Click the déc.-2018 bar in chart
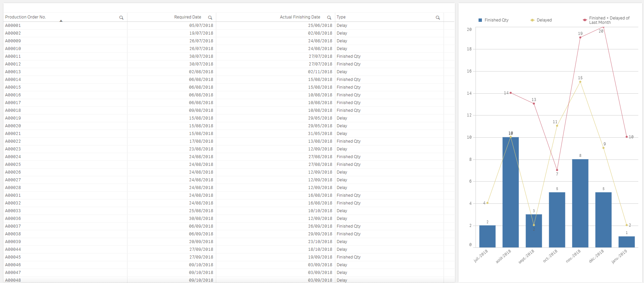The image size is (644, 283). click(x=603, y=220)
